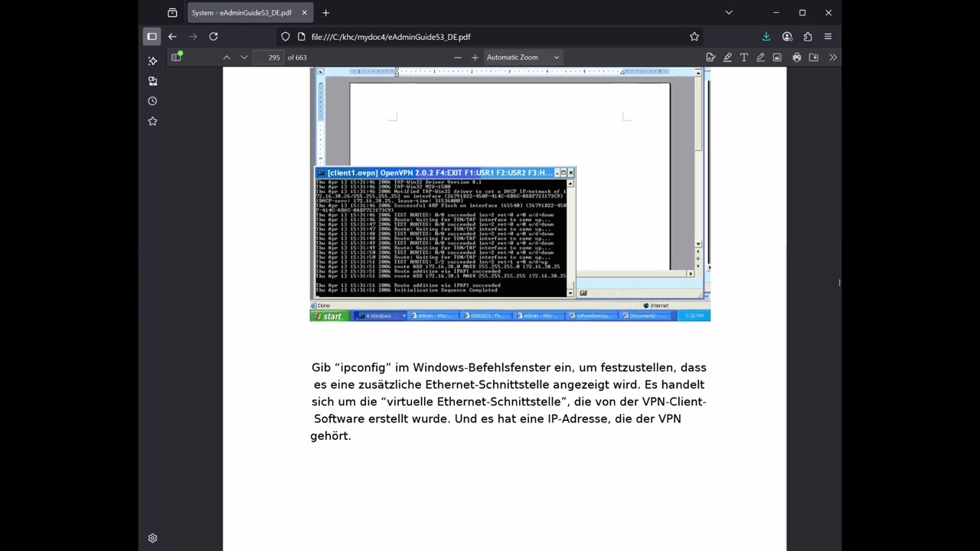Bookmark this page with the star icon
Screen dimensions: 980x551
[694, 36]
